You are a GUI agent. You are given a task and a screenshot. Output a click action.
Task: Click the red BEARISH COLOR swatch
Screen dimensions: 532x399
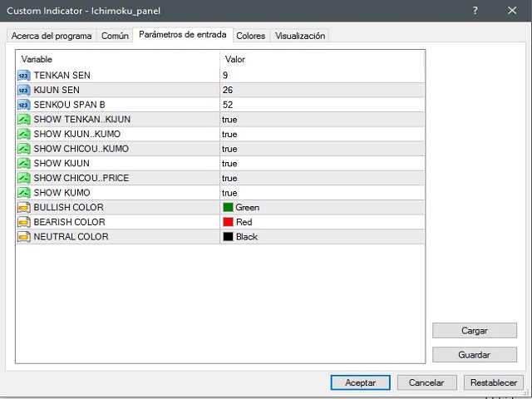pos(228,222)
